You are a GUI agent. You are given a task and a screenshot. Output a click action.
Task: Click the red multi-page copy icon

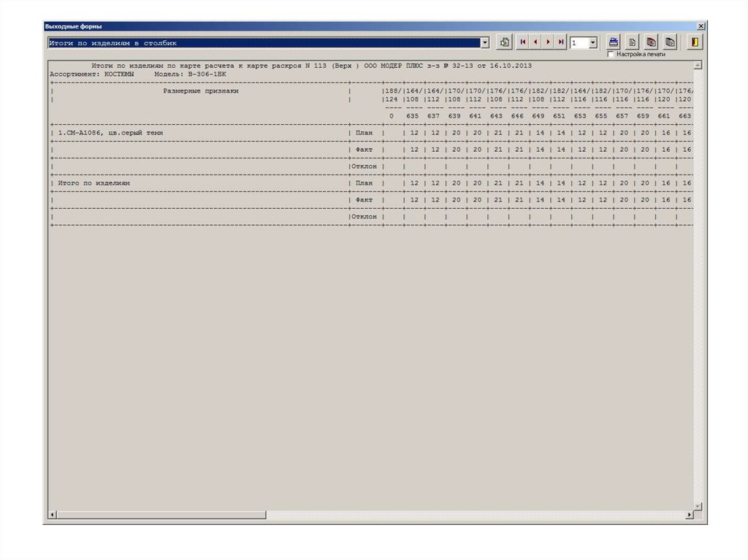651,42
